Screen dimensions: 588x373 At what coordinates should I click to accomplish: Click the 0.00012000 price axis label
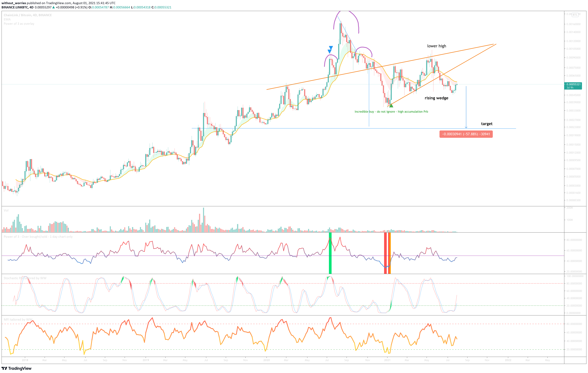(x=574, y=153)
